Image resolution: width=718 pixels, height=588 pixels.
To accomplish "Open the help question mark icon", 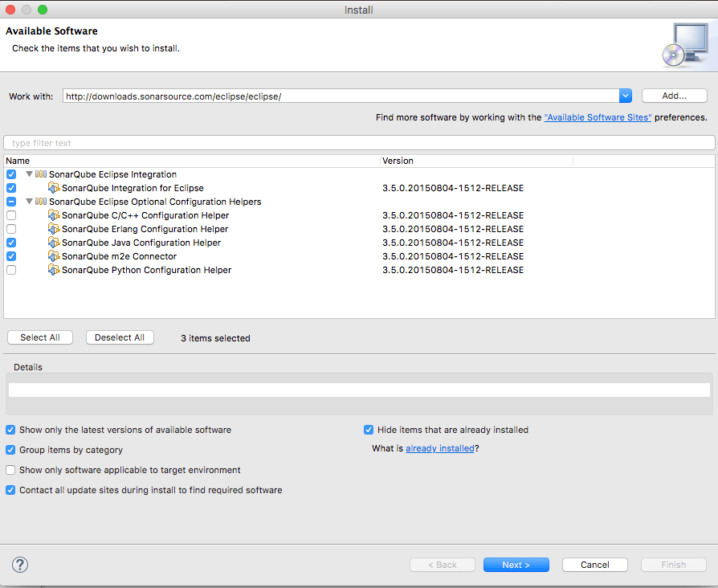I will coord(20,565).
